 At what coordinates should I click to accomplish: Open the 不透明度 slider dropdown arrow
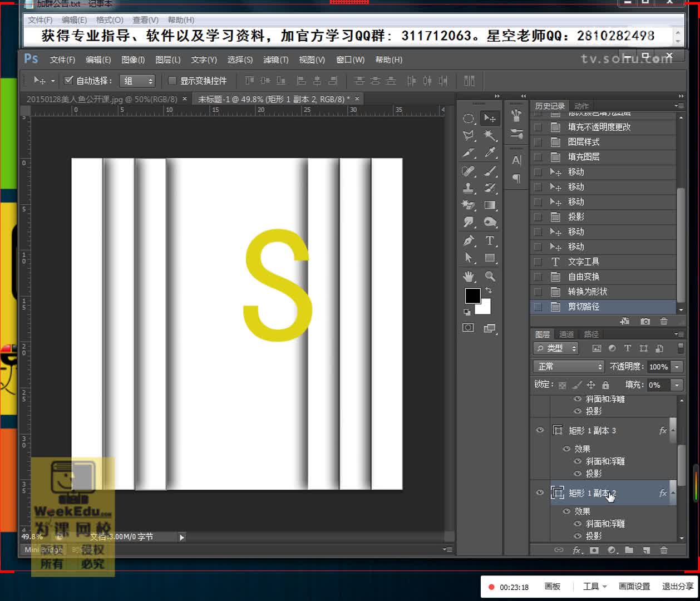(x=677, y=367)
